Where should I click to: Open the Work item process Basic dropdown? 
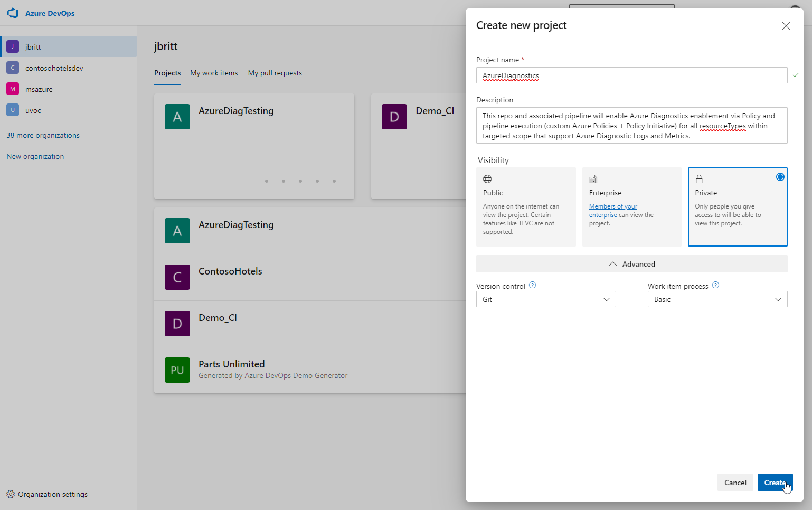(x=717, y=299)
